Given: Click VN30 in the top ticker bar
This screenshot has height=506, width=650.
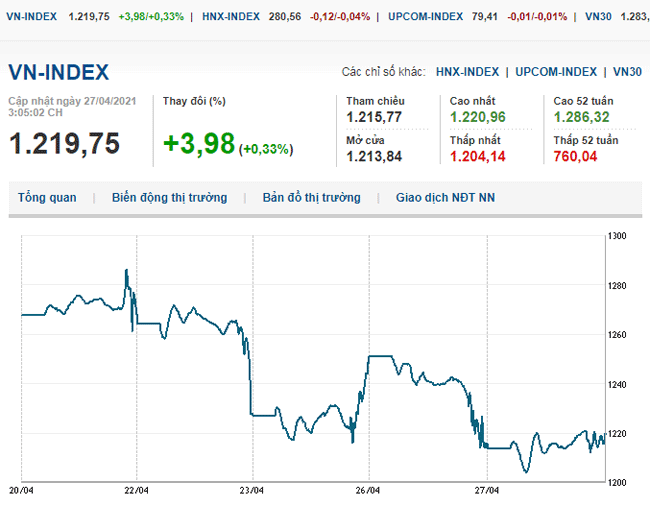Looking at the screenshot, I should 598,17.
